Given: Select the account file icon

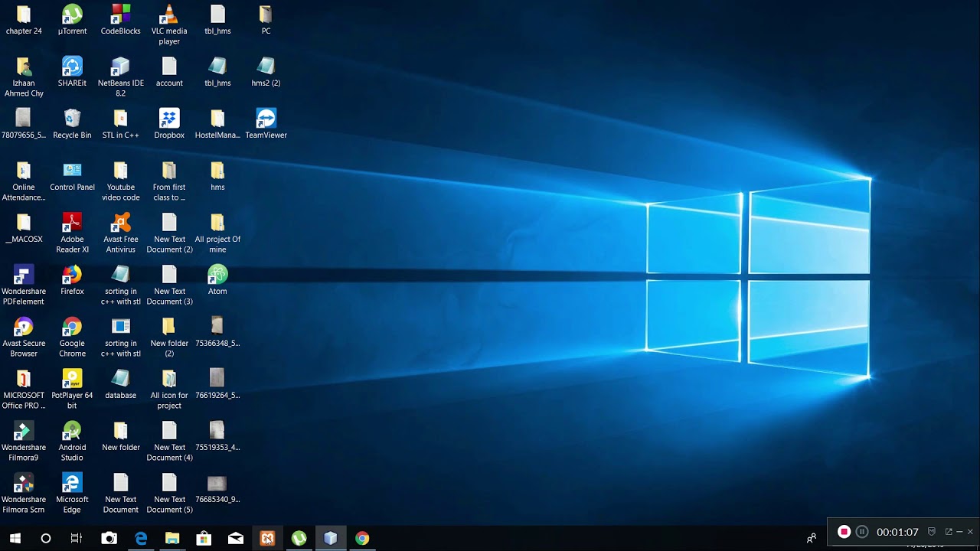Looking at the screenshot, I should tap(169, 72).
